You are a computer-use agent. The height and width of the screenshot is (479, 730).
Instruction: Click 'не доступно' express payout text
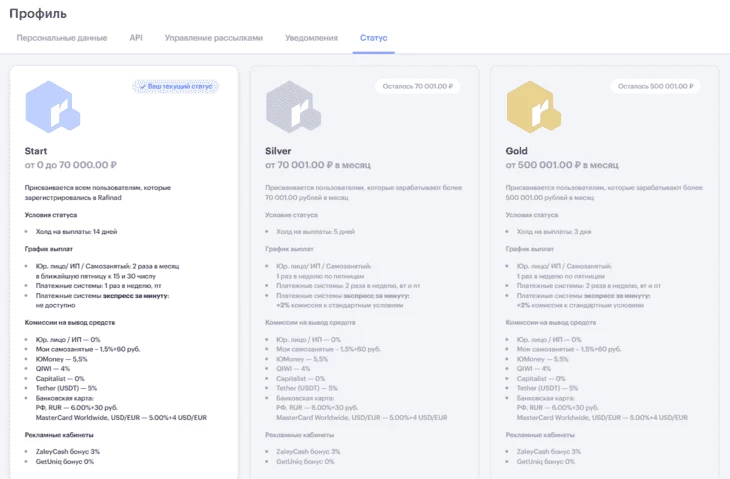tap(55, 305)
